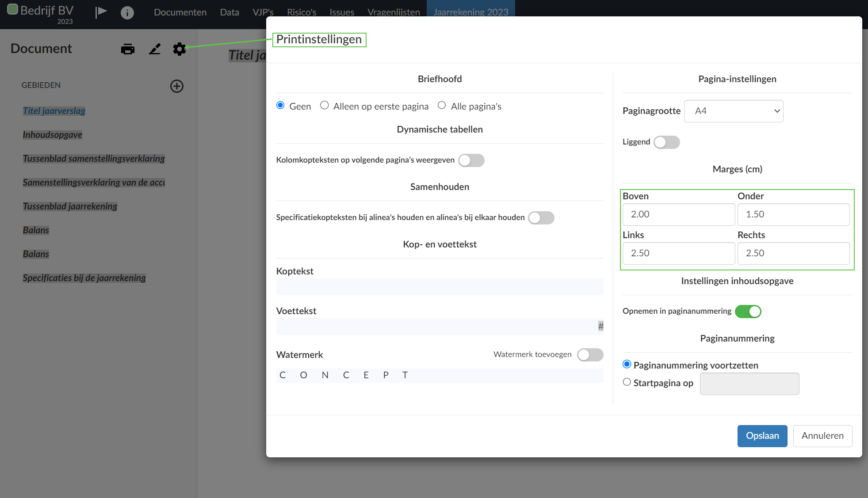Open Data menu
This screenshot has width=868, height=498.
[x=229, y=12]
